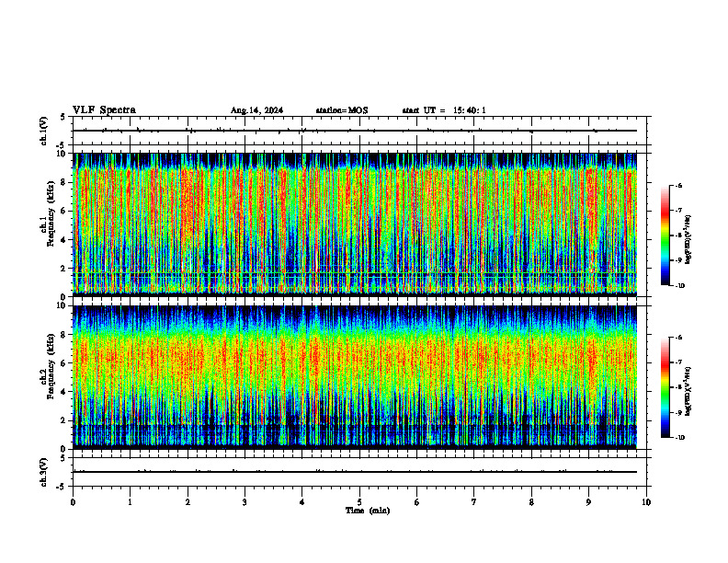728x563 pixels.
Task: Click the "10" kHz tick of ch.2 spectrogram
Action: [63, 305]
